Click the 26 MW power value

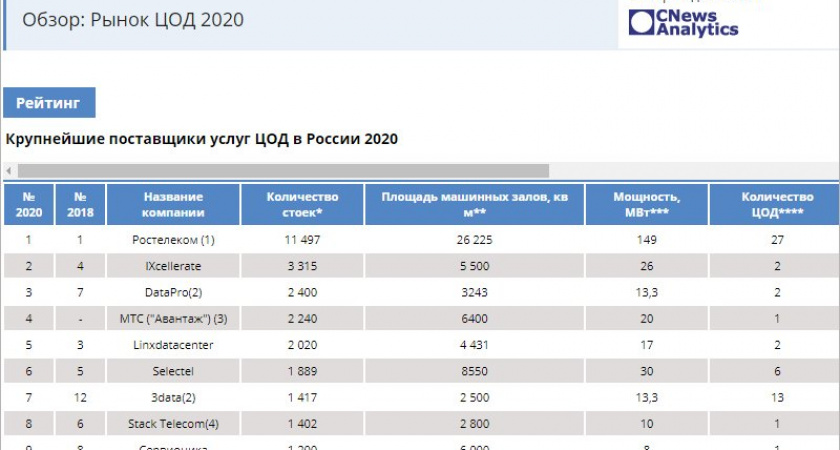coord(647,266)
